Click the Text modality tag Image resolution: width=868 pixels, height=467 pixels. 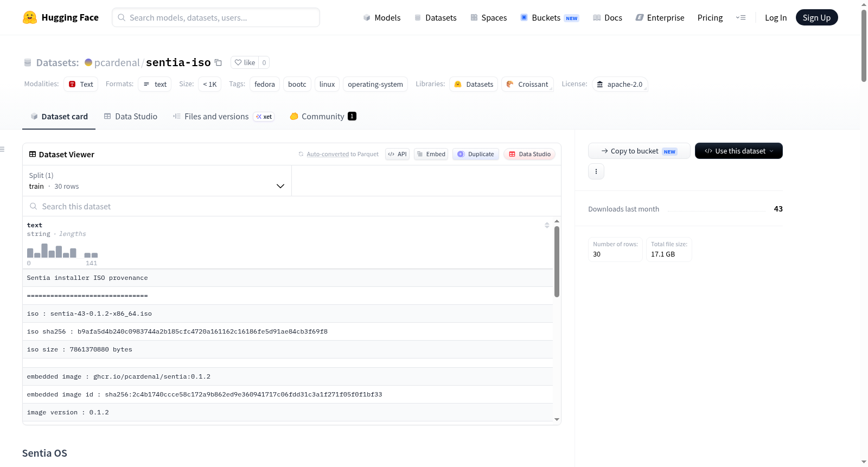pos(81,84)
